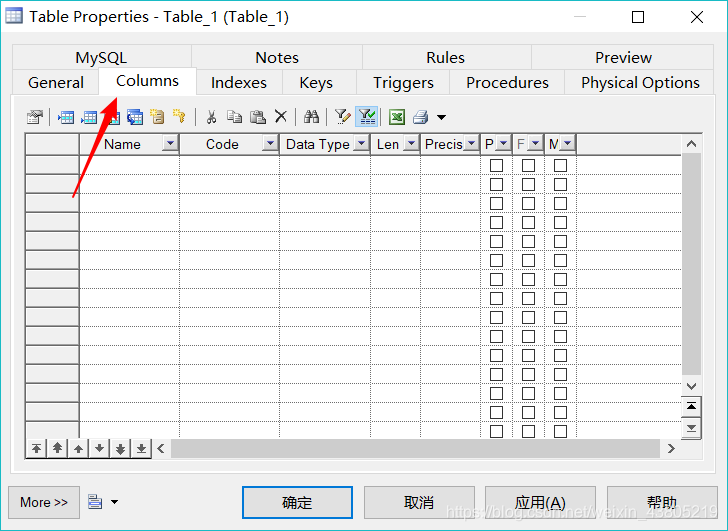Click the vertical scrollbar down arrow
This screenshot has height=531, width=728.
click(x=691, y=386)
